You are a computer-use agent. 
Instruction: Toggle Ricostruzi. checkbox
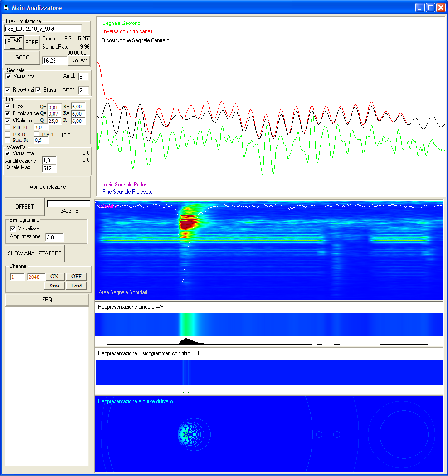8,90
